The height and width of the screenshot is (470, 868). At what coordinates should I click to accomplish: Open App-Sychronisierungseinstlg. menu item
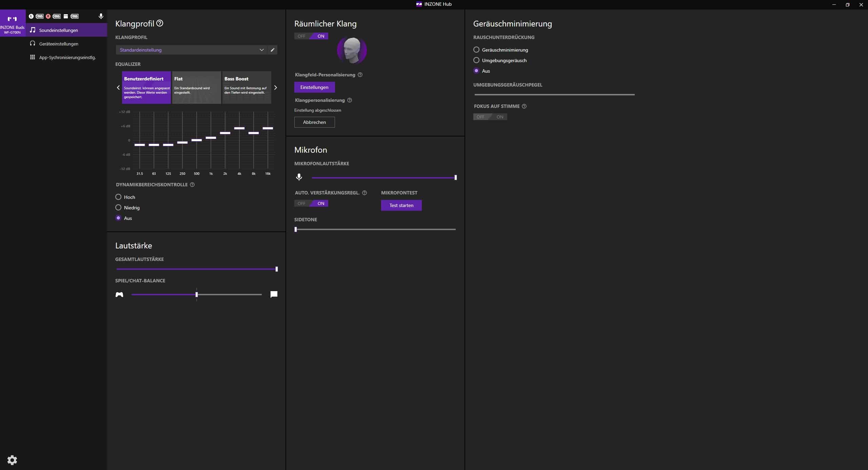67,57
